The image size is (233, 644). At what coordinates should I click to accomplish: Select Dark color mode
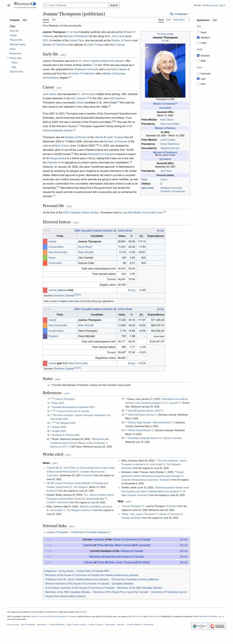198,84
